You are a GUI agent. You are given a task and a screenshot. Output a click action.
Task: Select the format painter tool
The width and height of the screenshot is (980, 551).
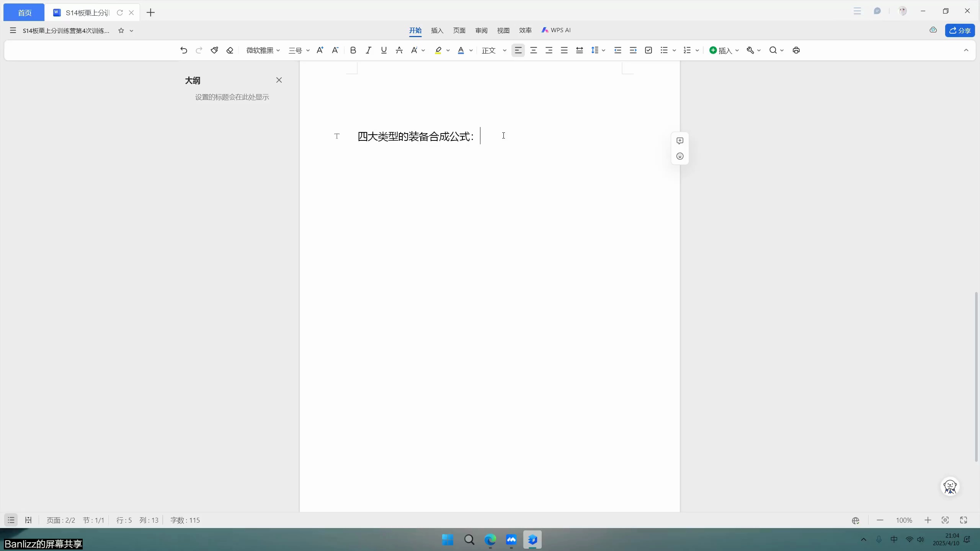(214, 50)
